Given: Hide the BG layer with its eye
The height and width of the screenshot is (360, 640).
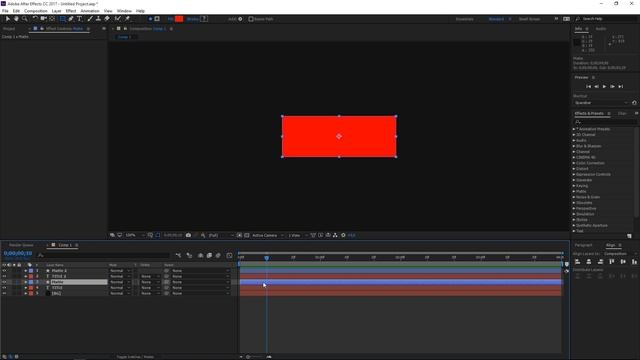Looking at the screenshot, I should (x=4, y=293).
